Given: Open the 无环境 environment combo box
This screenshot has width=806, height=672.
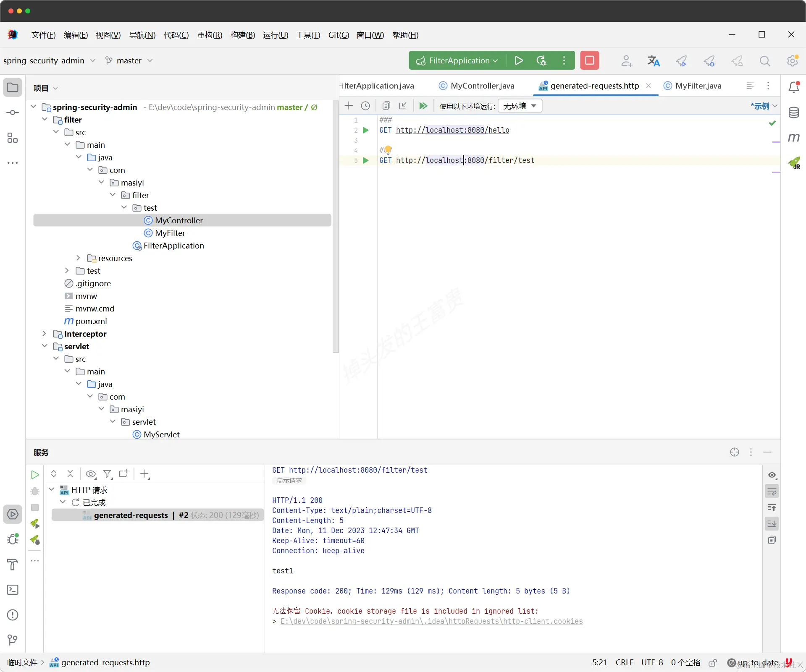Looking at the screenshot, I should pos(520,106).
